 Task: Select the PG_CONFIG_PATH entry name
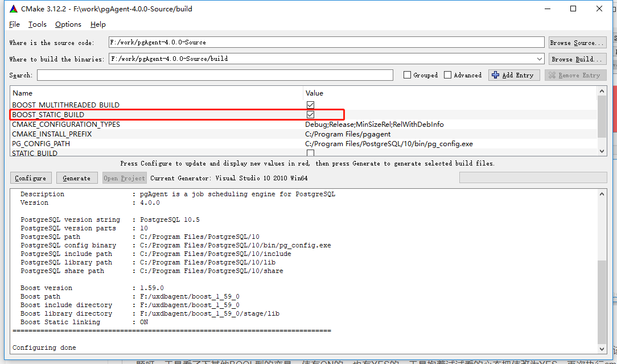pos(41,144)
